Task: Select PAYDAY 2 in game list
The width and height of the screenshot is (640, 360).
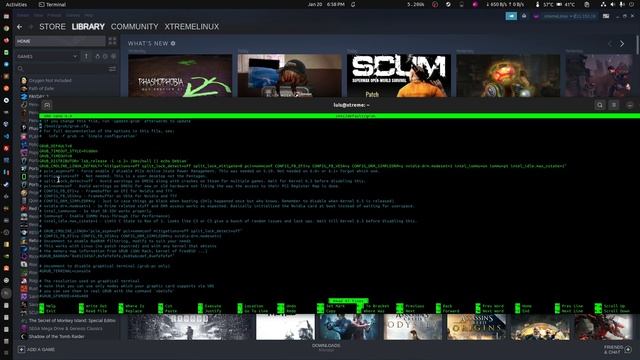Action: coord(38,96)
